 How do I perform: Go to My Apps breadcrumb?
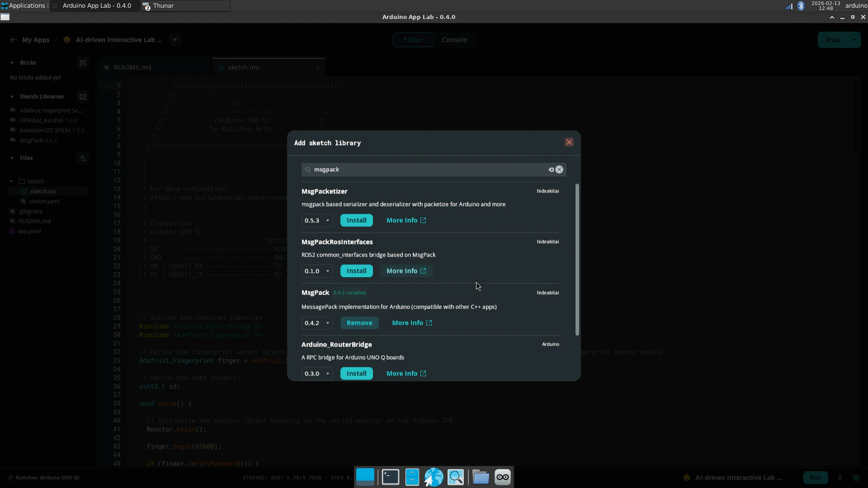click(36, 40)
